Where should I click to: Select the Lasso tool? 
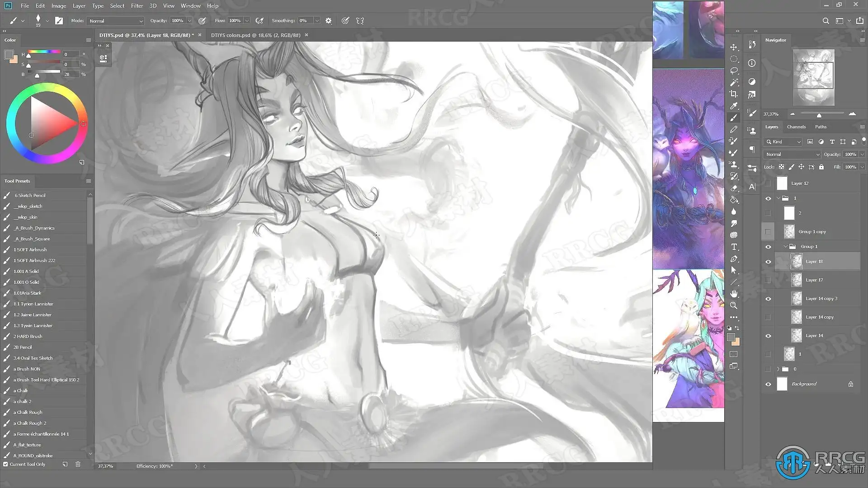734,70
